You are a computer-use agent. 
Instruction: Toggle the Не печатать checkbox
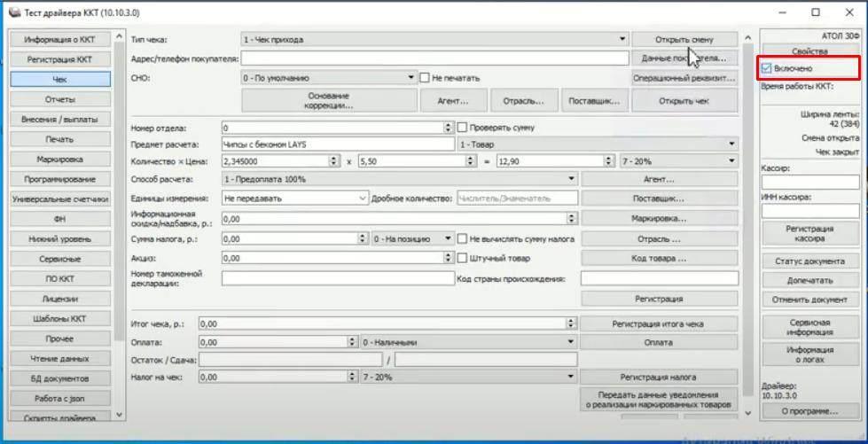click(x=426, y=78)
